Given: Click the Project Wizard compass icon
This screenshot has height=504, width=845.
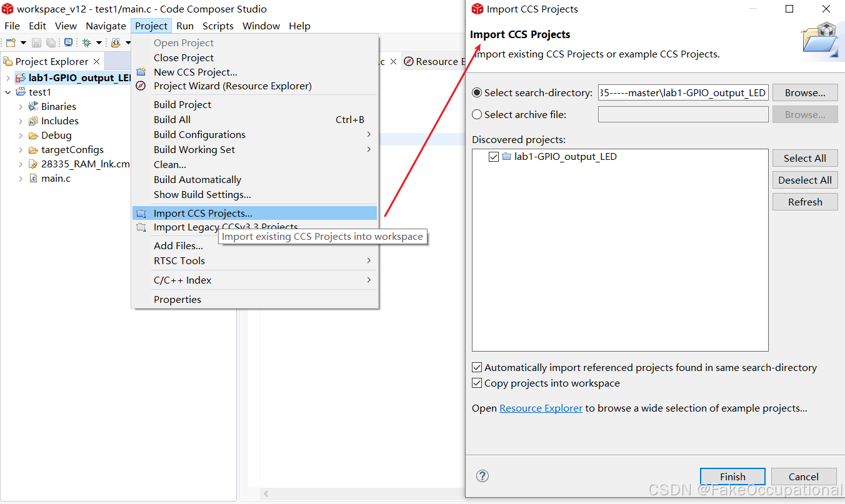Looking at the screenshot, I should [141, 86].
